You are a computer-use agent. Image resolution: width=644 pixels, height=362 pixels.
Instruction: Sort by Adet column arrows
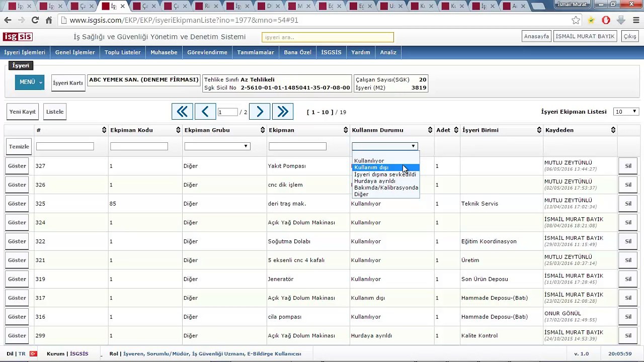tap(456, 130)
